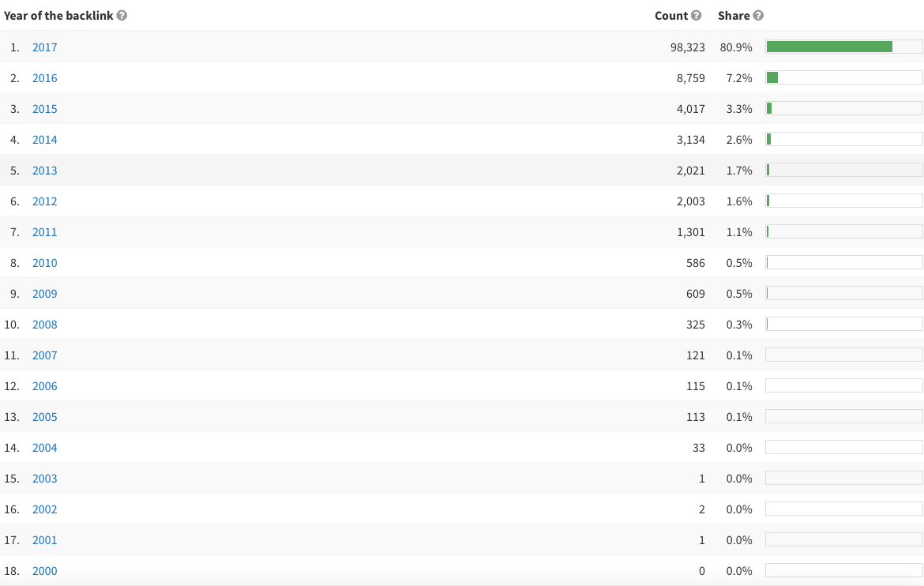The image size is (924, 586).
Task: Open the 2010 year link
Action: pyautogui.click(x=44, y=263)
